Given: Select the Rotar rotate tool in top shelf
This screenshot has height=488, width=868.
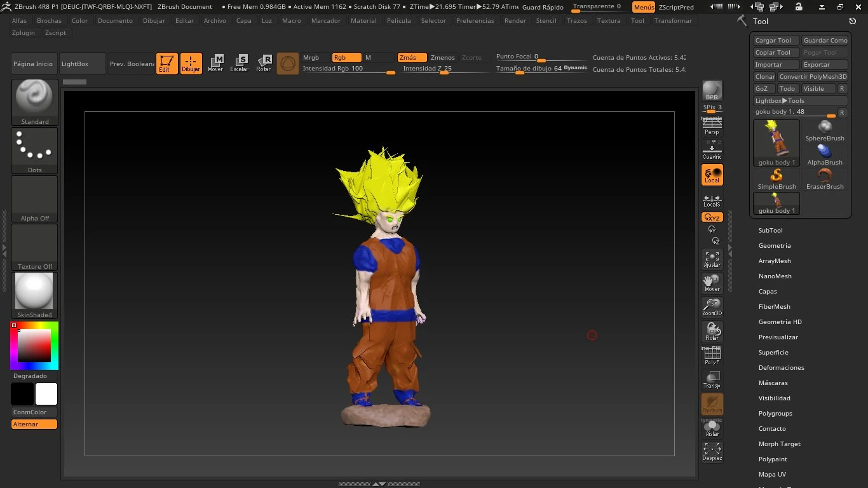Looking at the screenshot, I should (264, 64).
